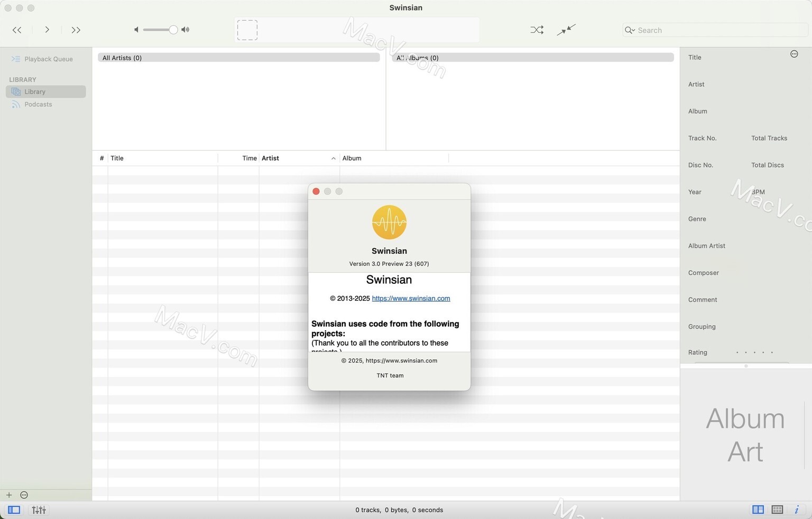Screen dimensions: 812x519
Task: Sort by the # column header
Action: 101,158
